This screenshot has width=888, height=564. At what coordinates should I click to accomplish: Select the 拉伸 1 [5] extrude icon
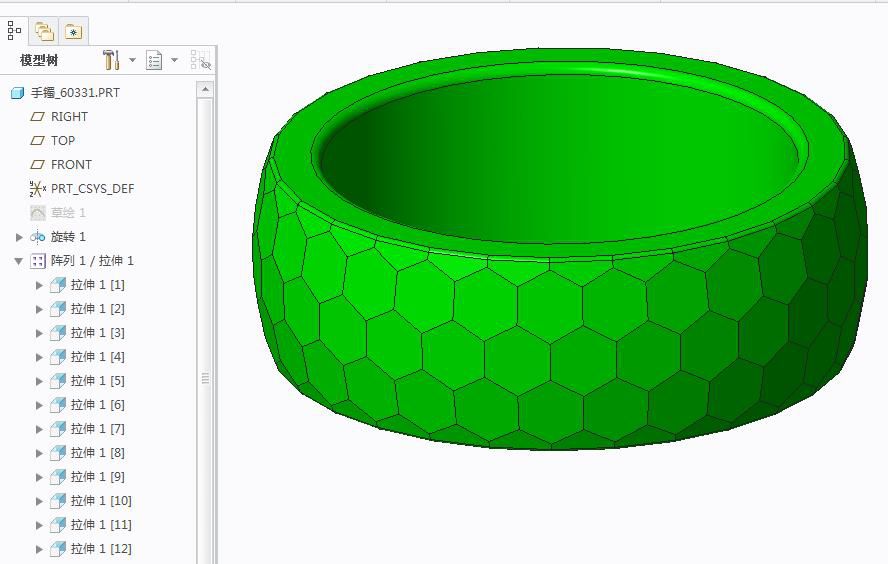(58, 381)
